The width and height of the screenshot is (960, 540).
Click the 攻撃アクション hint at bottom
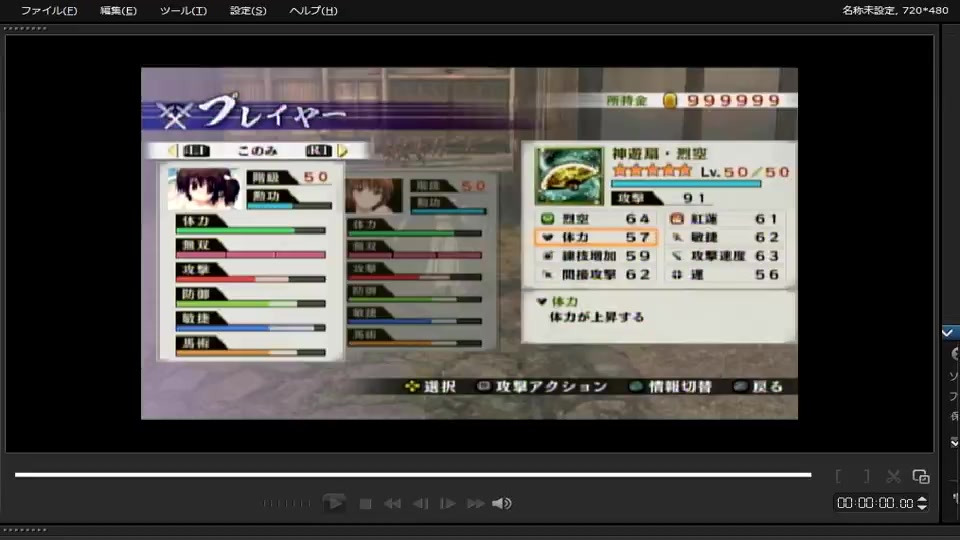click(542, 386)
